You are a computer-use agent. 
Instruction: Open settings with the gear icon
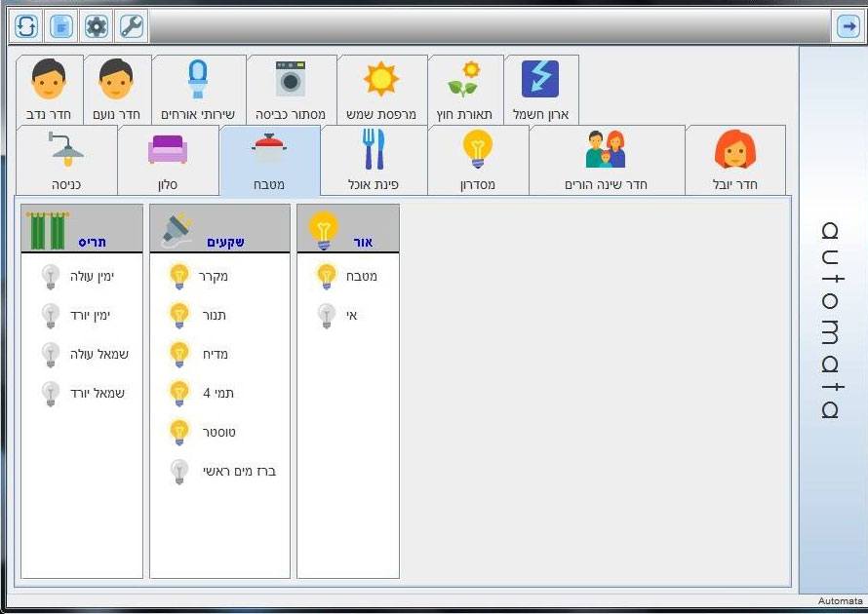pyautogui.click(x=97, y=26)
